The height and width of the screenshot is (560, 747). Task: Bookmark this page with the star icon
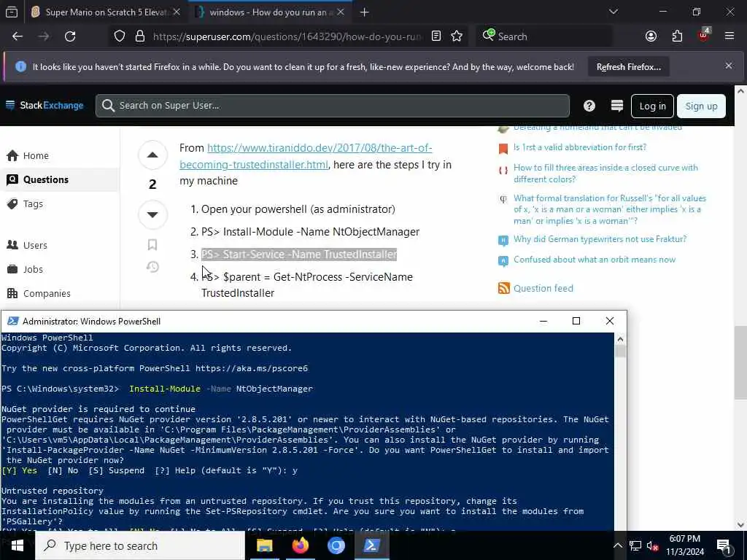coord(457,36)
